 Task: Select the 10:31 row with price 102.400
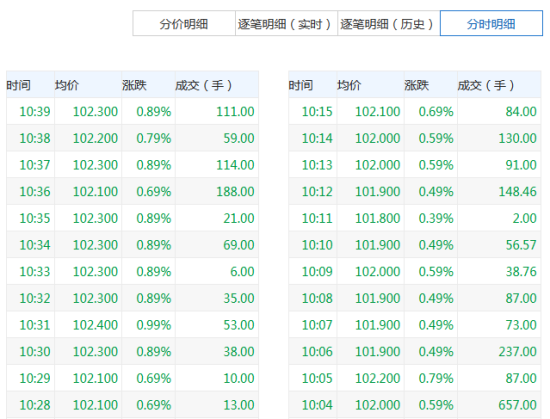click(x=133, y=325)
